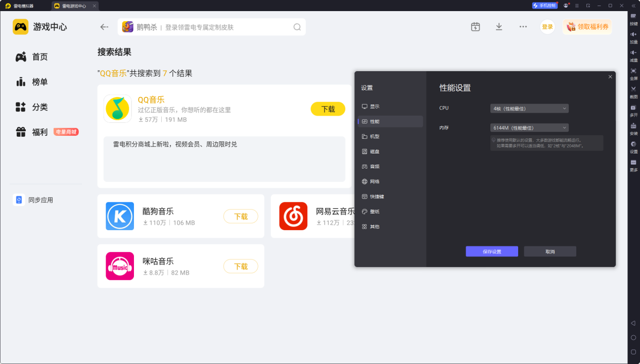Click the 加量 volume up icon
The width and height of the screenshot is (640, 364).
(633, 34)
